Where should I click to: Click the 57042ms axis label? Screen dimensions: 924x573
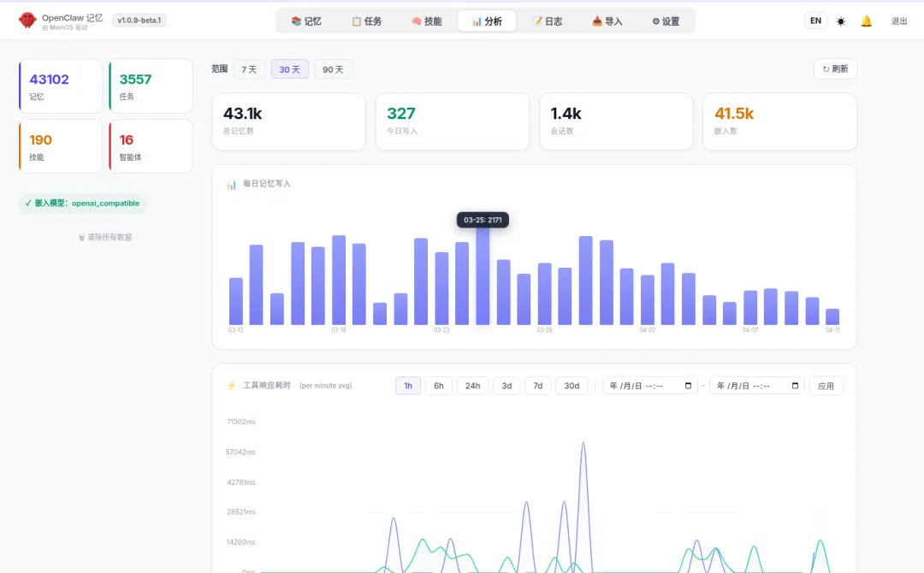tap(240, 452)
